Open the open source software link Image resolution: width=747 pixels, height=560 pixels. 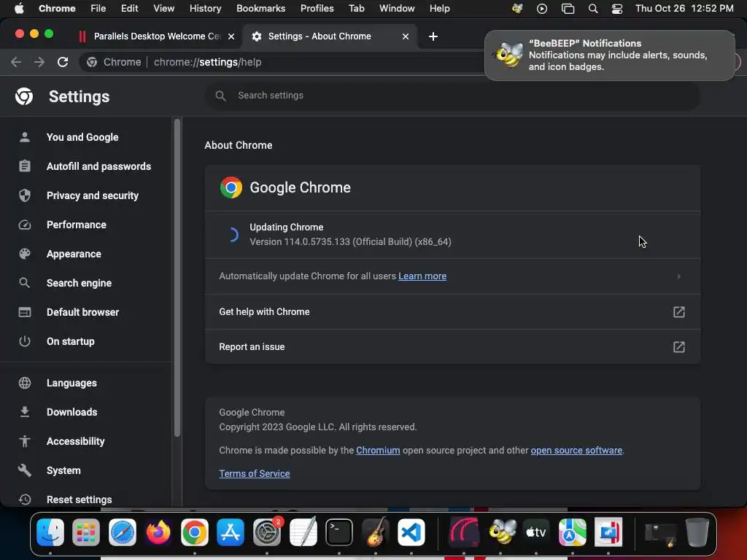576,451
